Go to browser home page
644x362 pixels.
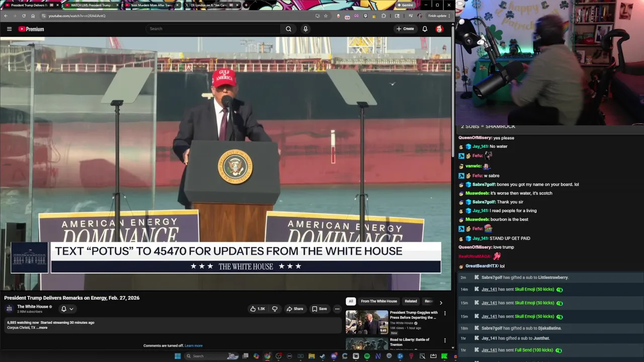pyautogui.click(x=33, y=16)
